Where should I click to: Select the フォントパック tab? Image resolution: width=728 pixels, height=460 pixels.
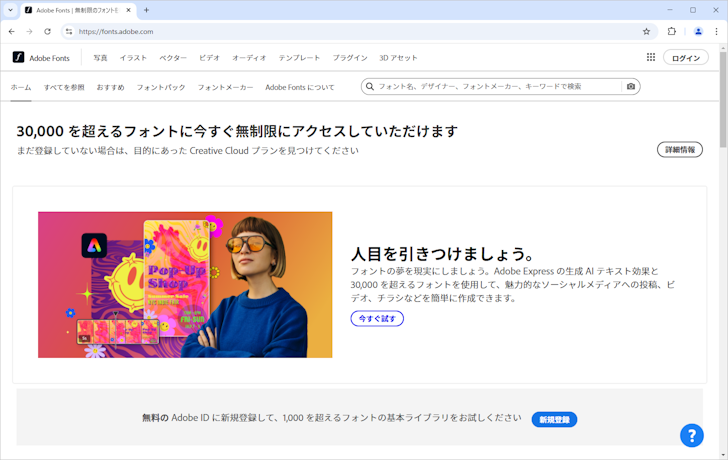[x=161, y=87]
